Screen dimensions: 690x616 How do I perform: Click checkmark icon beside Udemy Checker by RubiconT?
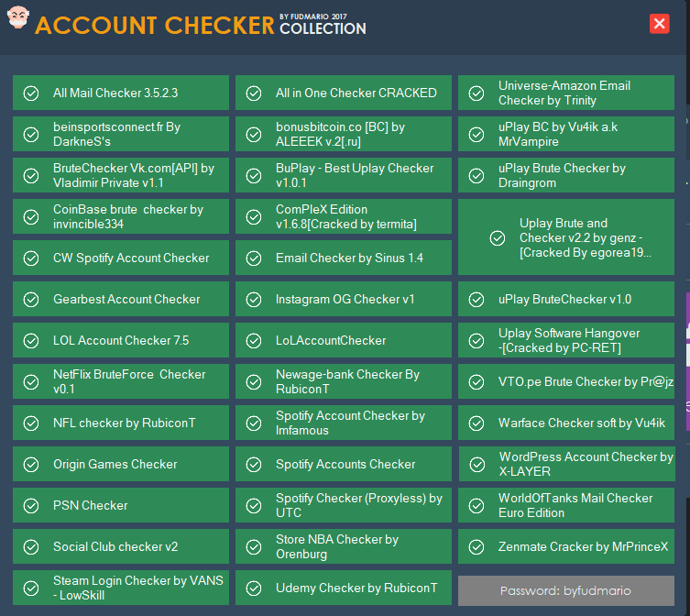[x=254, y=588]
